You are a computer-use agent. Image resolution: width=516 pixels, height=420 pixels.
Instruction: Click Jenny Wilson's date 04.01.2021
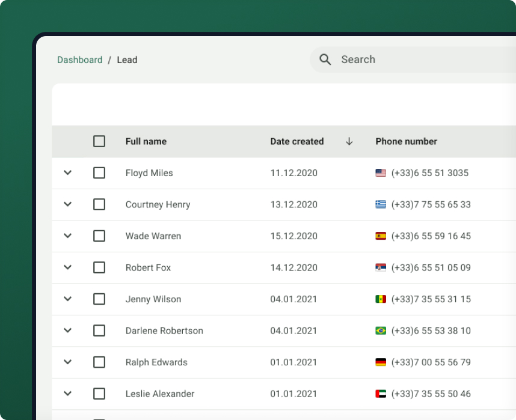pyautogui.click(x=293, y=299)
